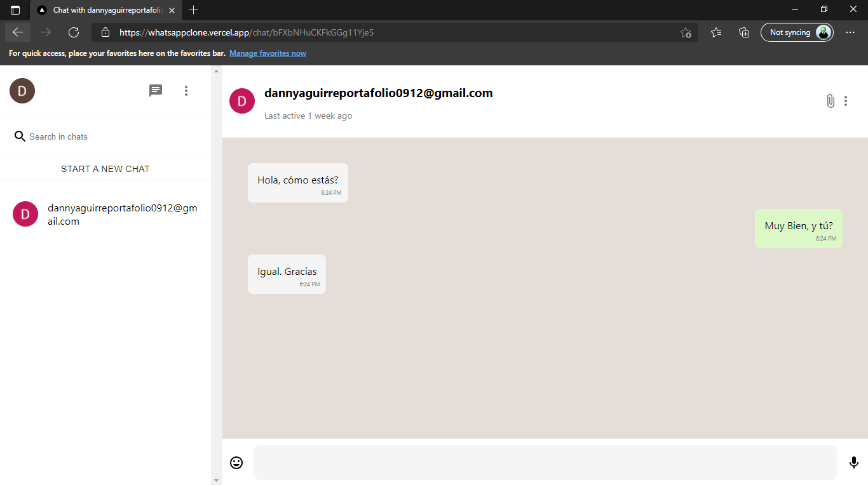Image resolution: width=868 pixels, height=485 pixels.
Task: Click the message input box
Action: [545, 463]
